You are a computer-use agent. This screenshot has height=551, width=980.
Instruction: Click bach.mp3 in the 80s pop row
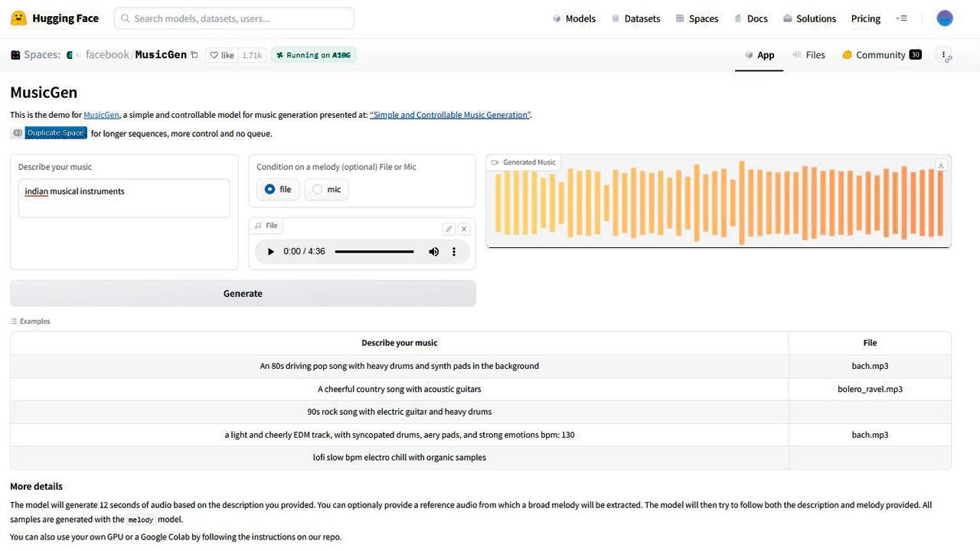coord(870,366)
